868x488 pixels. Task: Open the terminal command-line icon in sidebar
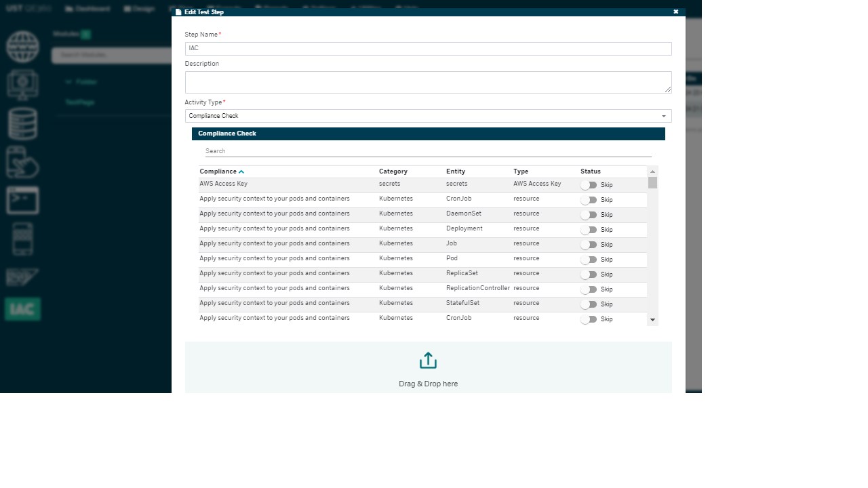pyautogui.click(x=23, y=201)
